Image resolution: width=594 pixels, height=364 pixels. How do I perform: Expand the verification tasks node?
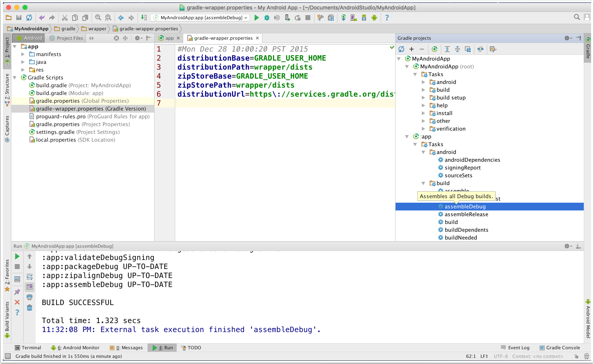pos(423,129)
